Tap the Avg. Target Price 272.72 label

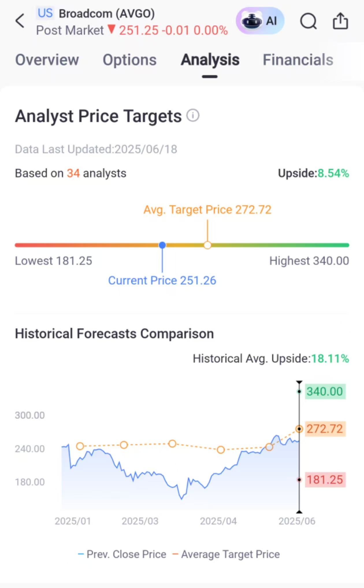tap(207, 210)
